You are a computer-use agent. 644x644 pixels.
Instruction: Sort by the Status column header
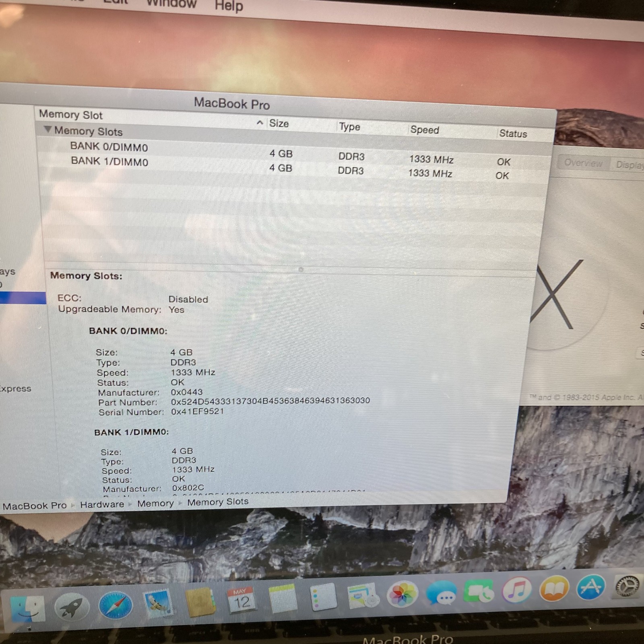[x=513, y=134]
